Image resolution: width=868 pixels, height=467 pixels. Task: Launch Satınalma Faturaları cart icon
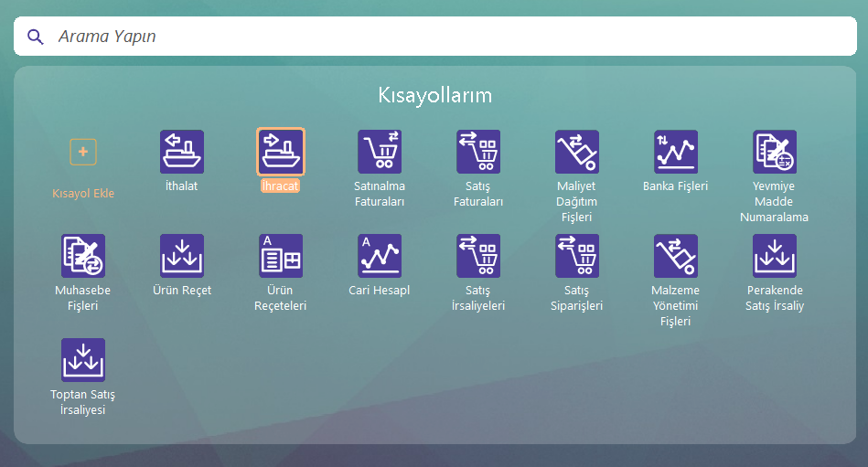pos(380,152)
